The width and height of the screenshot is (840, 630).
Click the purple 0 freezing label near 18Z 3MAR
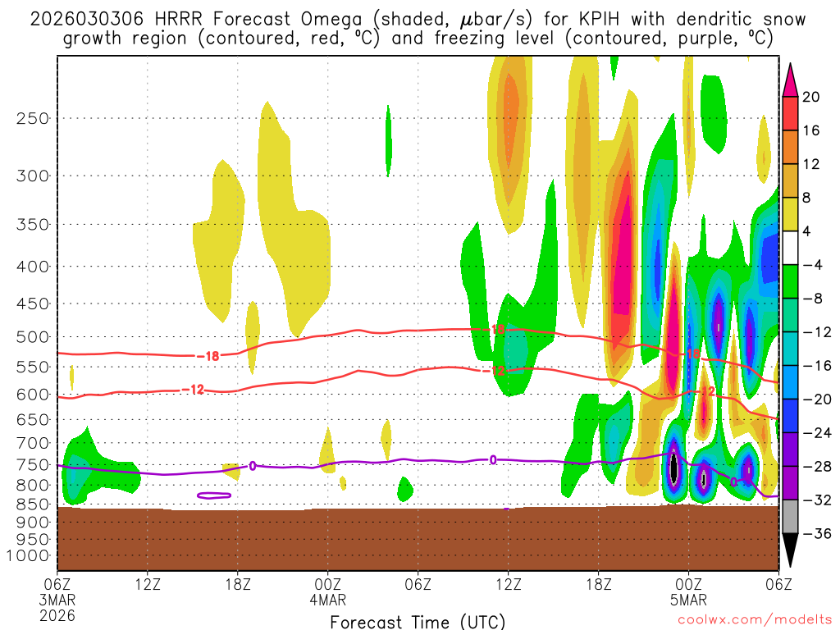[x=253, y=466]
